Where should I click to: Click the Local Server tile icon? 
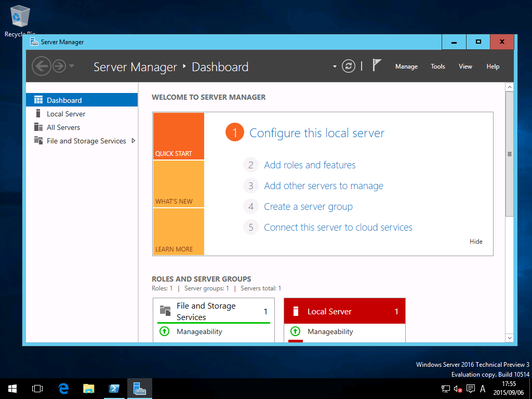click(x=296, y=311)
